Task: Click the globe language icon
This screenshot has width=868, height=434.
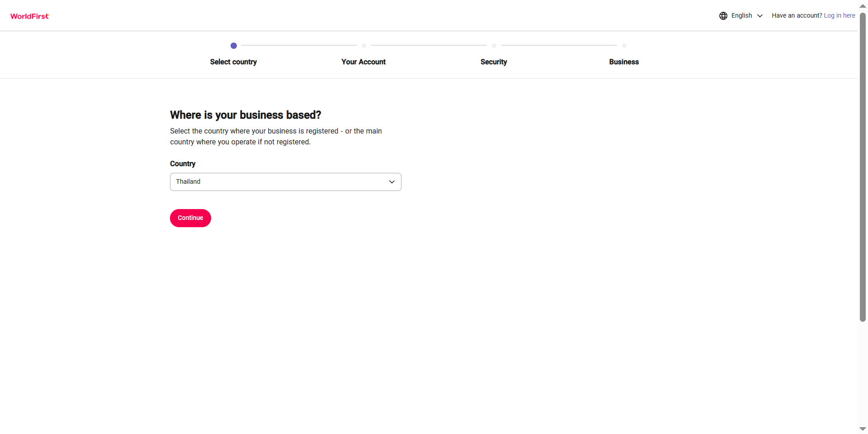Action: (x=723, y=16)
